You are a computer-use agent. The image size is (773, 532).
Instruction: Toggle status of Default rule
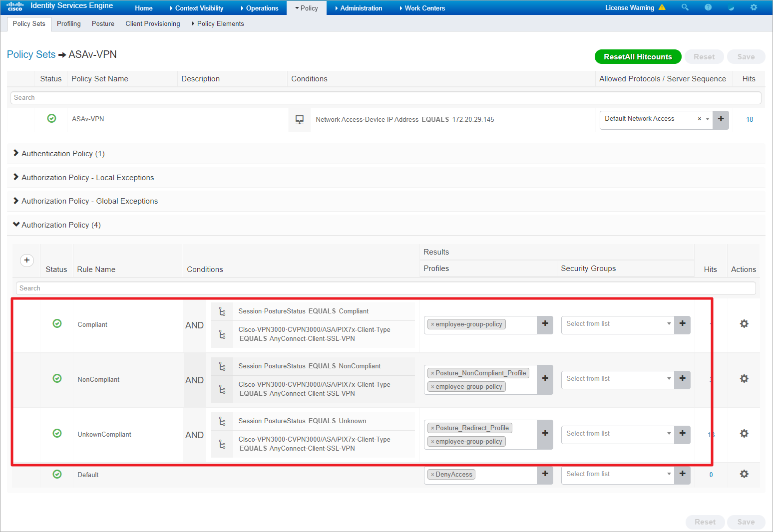[57, 474]
